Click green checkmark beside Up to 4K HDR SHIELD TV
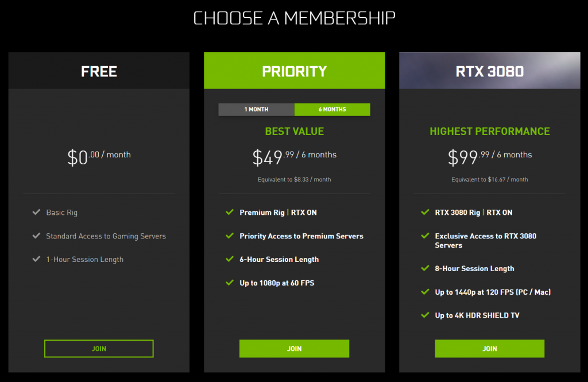The height and width of the screenshot is (382, 588). point(425,315)
